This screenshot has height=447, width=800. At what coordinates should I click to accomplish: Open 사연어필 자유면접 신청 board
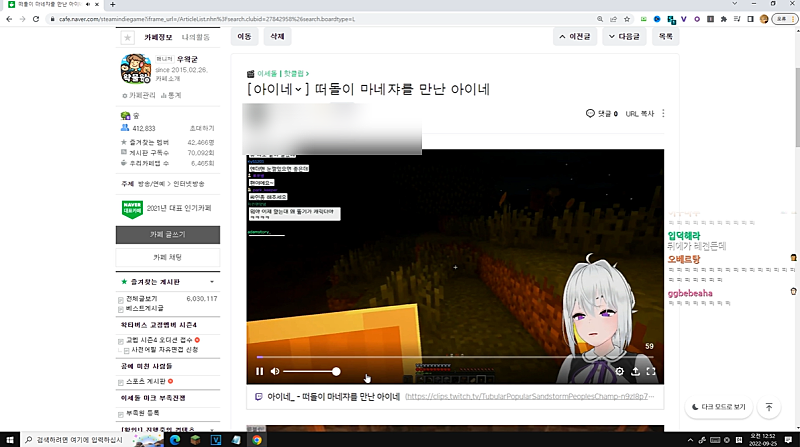165,350
